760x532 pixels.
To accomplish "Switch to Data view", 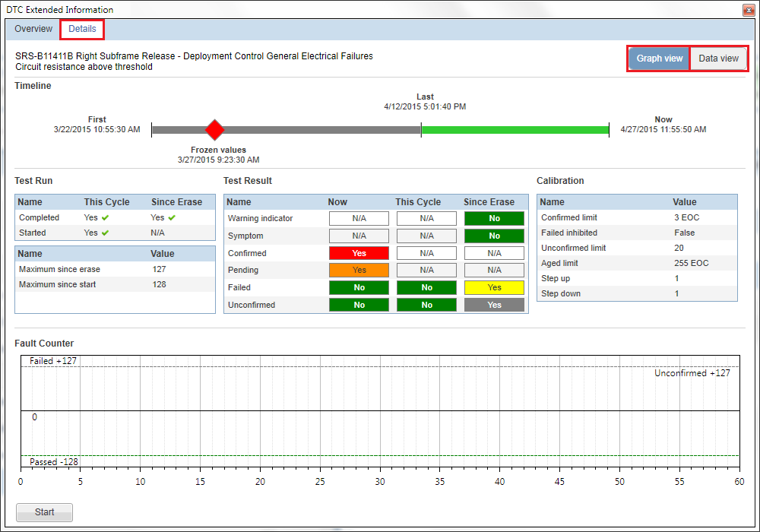I will tap(718, 59).
